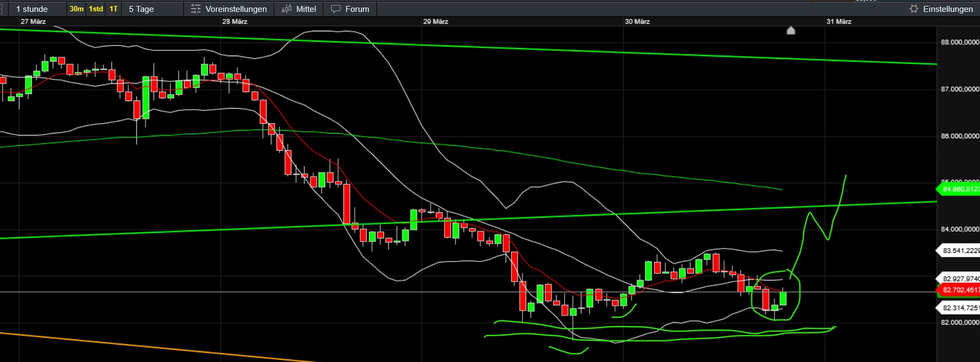This screenshot has width=980, height=362.
Task: Select the 1T quick interval
Action: coord(114,9)
